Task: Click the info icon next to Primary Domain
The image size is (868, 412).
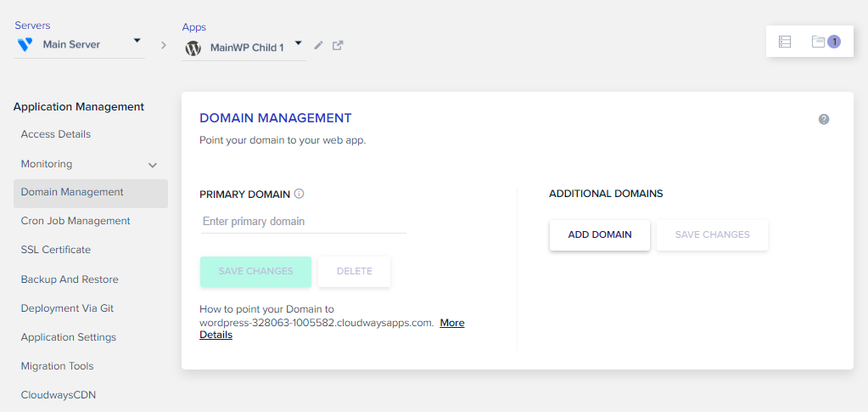Action: 299,194
